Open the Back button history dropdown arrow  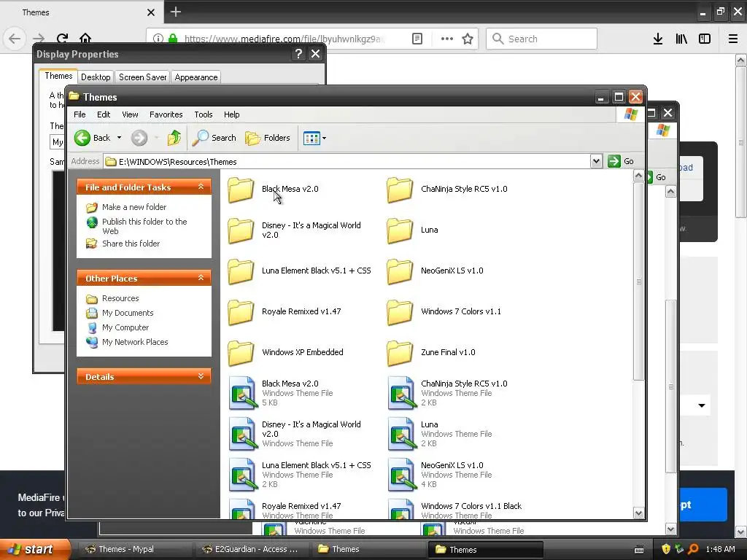tap(119, 138)
